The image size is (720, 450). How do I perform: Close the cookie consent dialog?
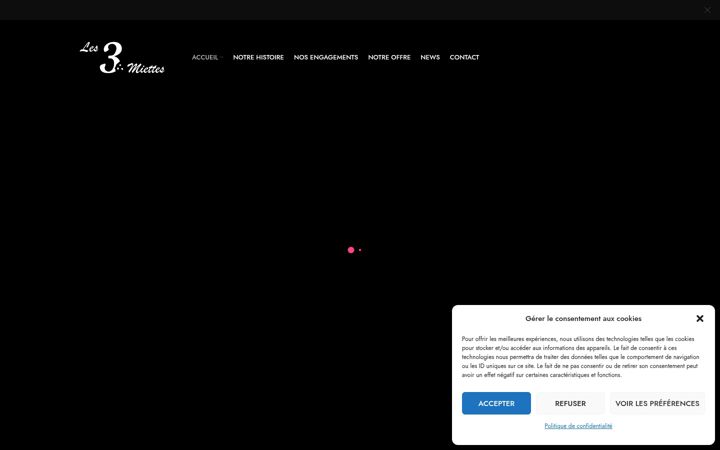700,318
